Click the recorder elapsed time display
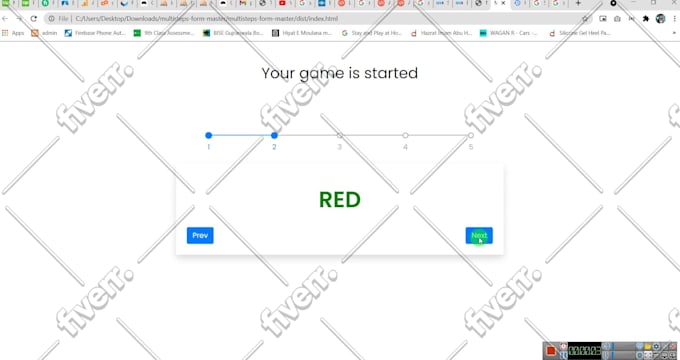The width and height of the screenshot is (680, 360). (584, 351)
